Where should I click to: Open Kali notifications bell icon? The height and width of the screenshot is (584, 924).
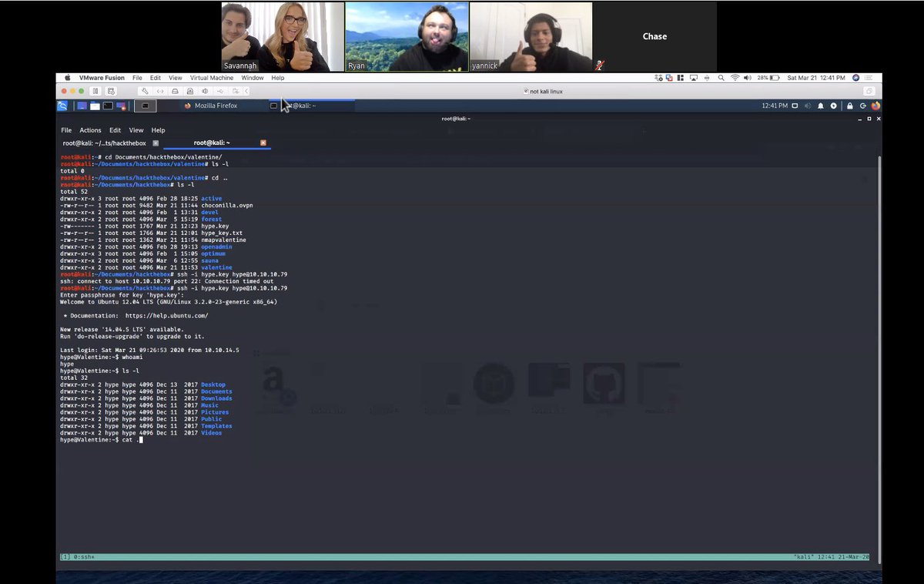pyautogui.click(x=821, y=106)
